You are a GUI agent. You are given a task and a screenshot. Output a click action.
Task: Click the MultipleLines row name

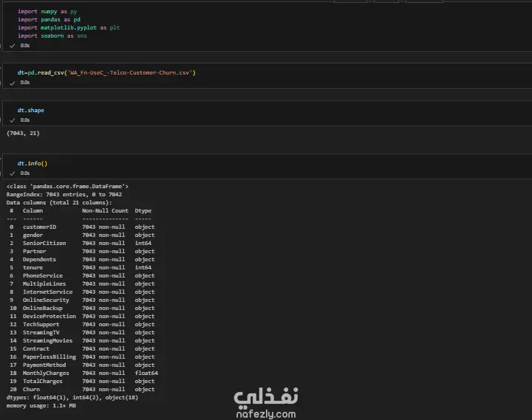[44, 284]
